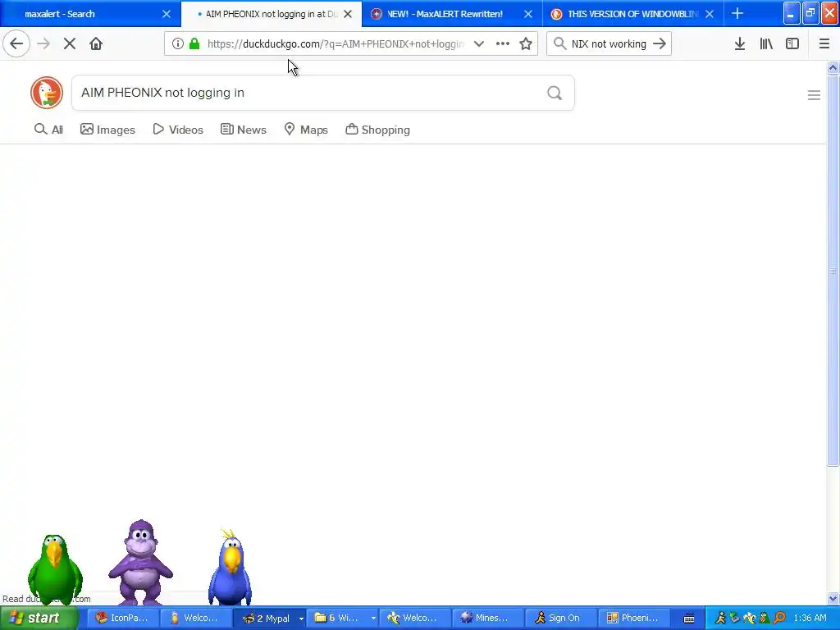This screenshot has width=840, height=630.
Task: Switch to AIM Sign On taskbar window
Action: click(560, 618)
